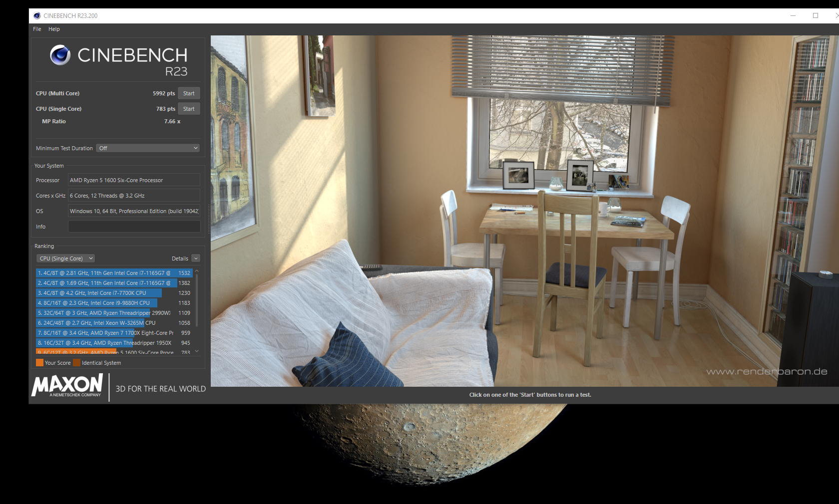
Task: Click the MP Ratio 7.66 x value
Action: pyautogui.click(x=172, y=121)
